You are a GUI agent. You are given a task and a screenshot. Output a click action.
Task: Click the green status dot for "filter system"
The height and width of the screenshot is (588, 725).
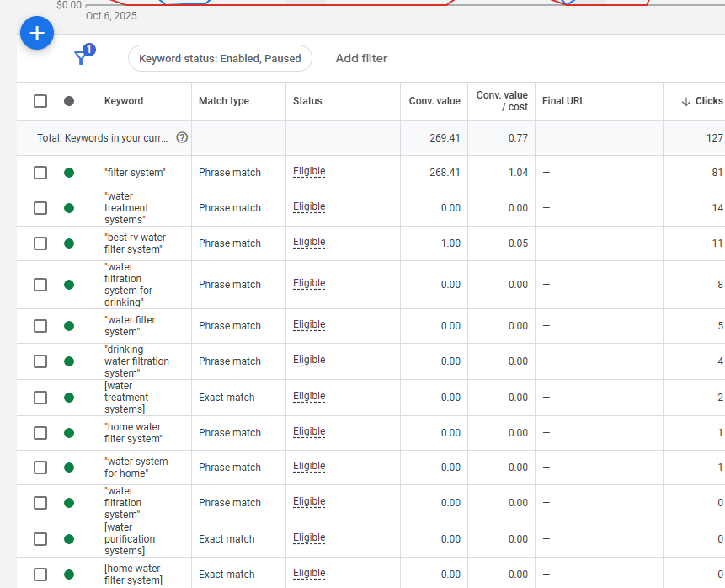69,173
